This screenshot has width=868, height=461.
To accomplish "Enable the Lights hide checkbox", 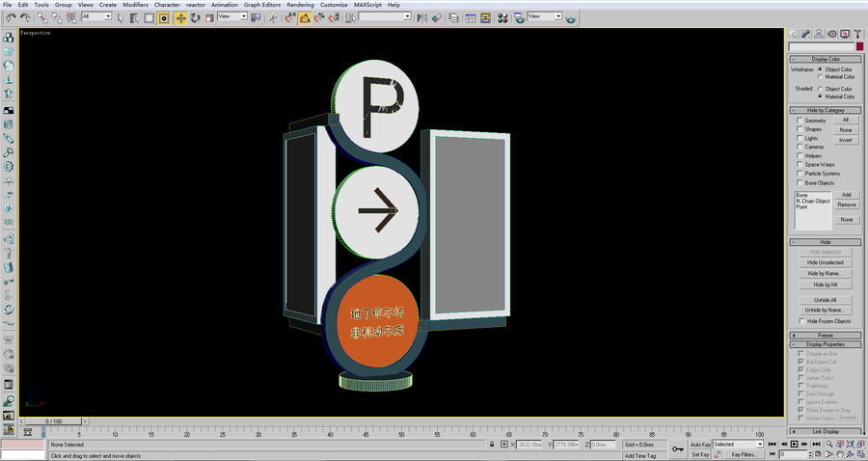I will tap(800, 138).
